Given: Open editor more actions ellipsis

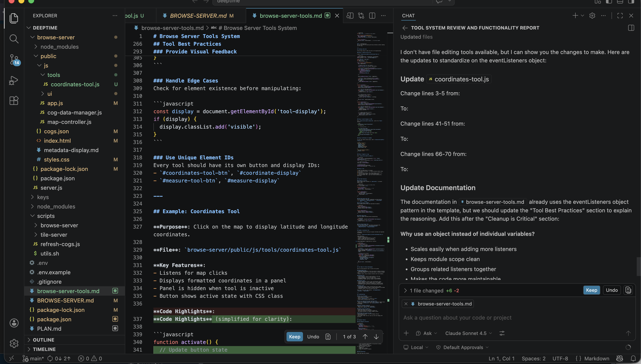Looking at the screenshot, I should (383, 16).
